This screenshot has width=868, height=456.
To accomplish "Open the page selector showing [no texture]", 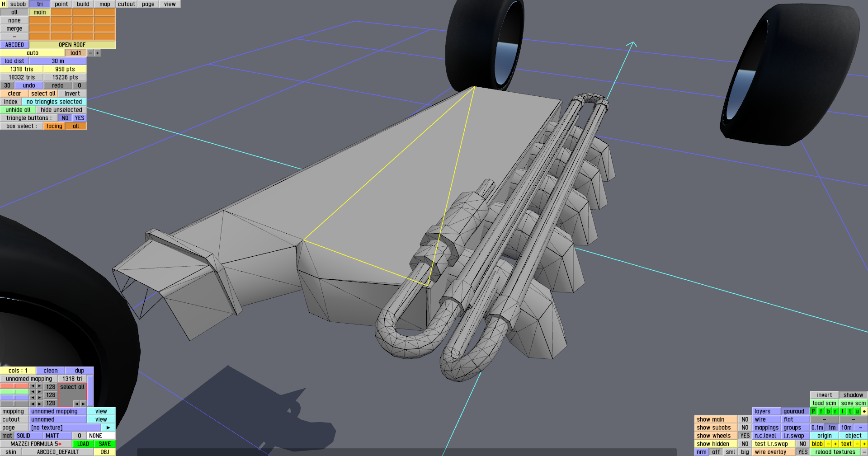I will pos(65,428).
